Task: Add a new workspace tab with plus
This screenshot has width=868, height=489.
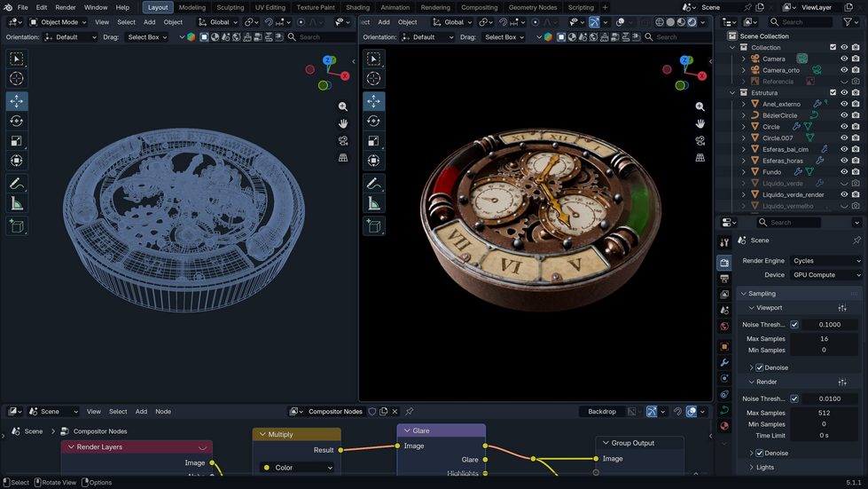Action: [605, 7]
